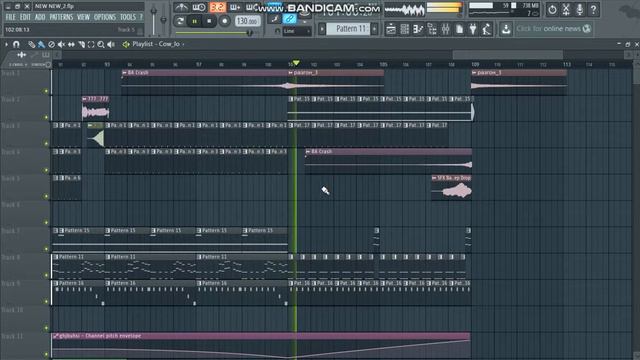This screenshot has height=360, width=640.
Task: Open the Playlist view from the toolbar icon
Action: pyautogui.click(x=391, y=29)
